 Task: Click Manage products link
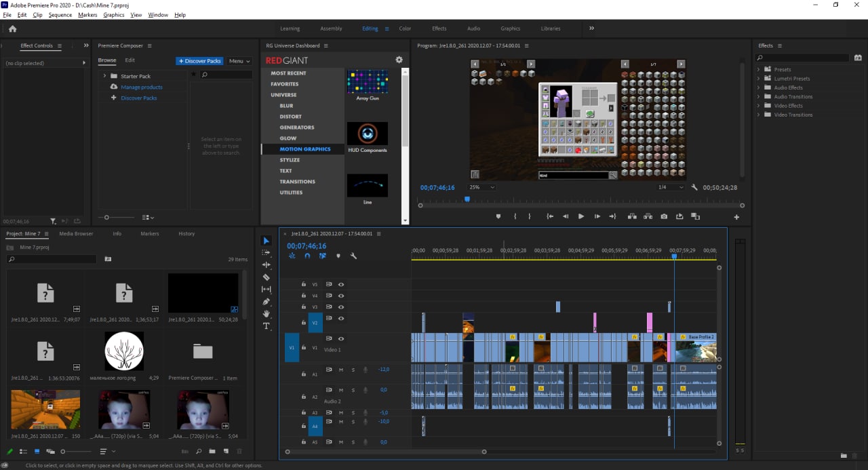coord(142,87)
